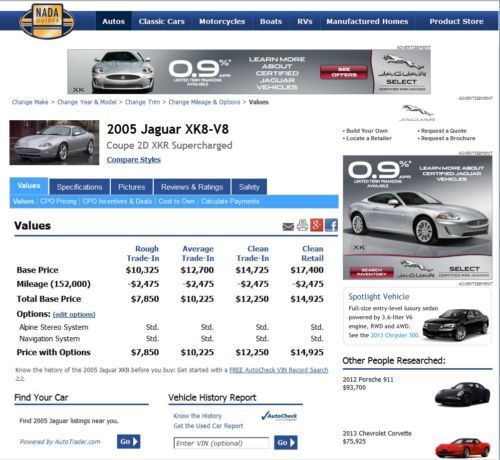The width and height of the screenshot is (500, 460).
Task: Open Classic Cars in navigation bar
Action: pyautogui.click(x=162, y=21)
